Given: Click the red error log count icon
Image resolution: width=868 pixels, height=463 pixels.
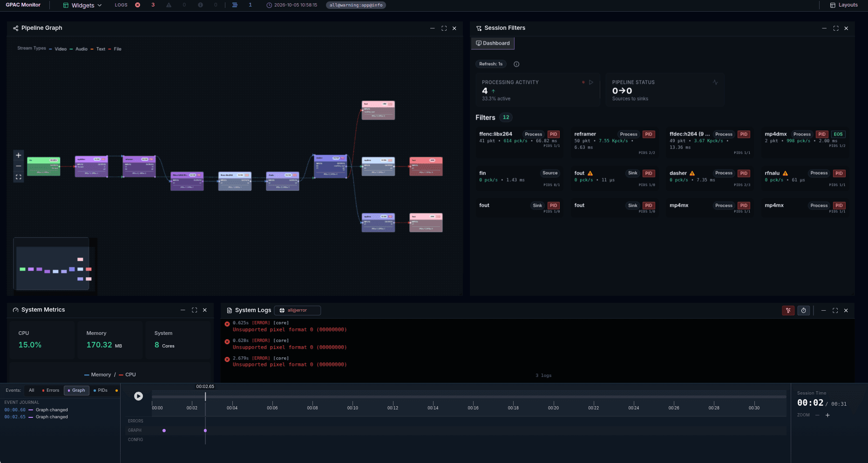Looking at the screenshot, I should click(138, 5).
